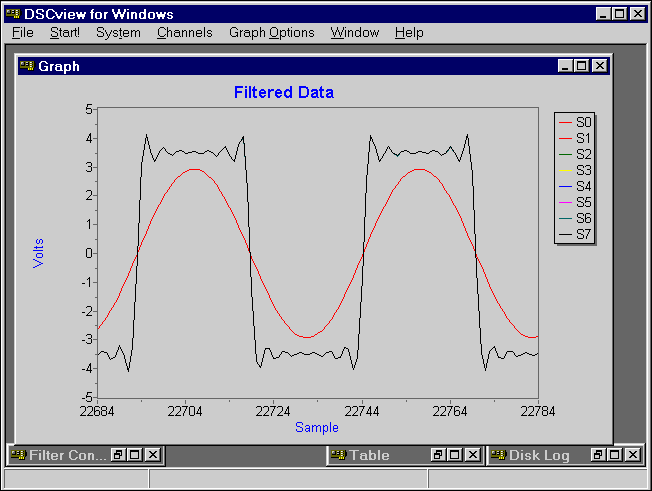Click the 22684 x-axis tick label
The height and width of the screenshot is (491, 652).
[x=97, y=411]
